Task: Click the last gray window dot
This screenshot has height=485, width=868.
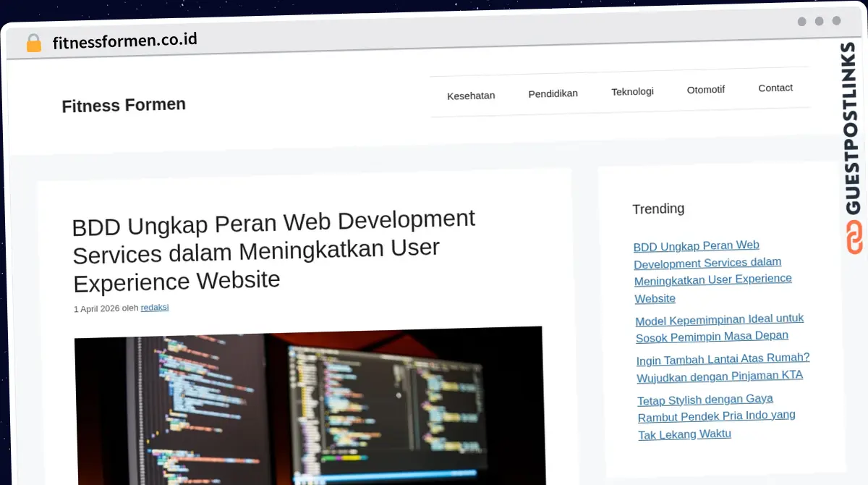Action: tap(837, 21)
